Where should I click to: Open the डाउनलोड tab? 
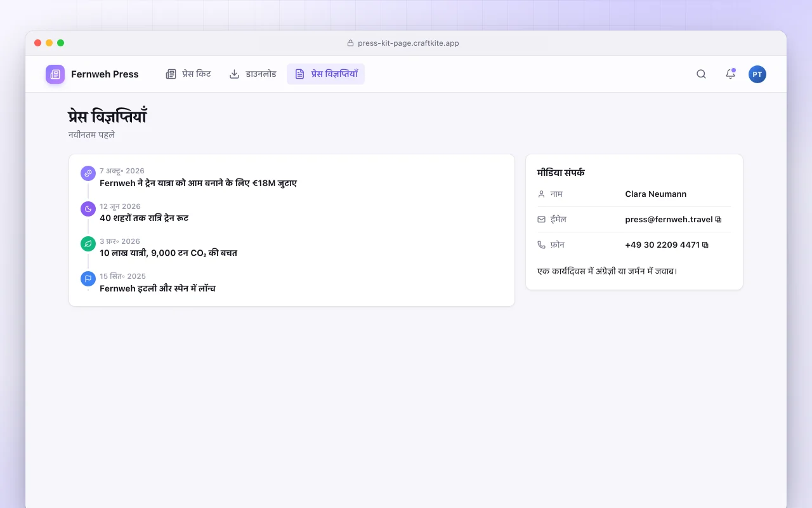coord(252,74)
